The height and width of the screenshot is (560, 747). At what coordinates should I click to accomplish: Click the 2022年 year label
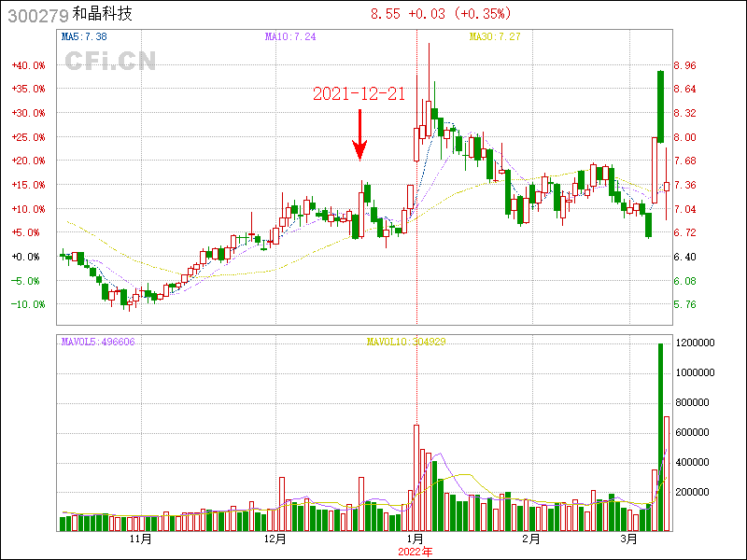pos(416,552)
